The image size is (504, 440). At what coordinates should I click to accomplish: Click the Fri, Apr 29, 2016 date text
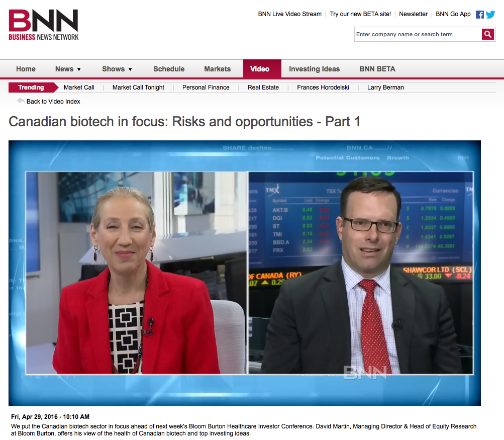[x=50, y=416]
